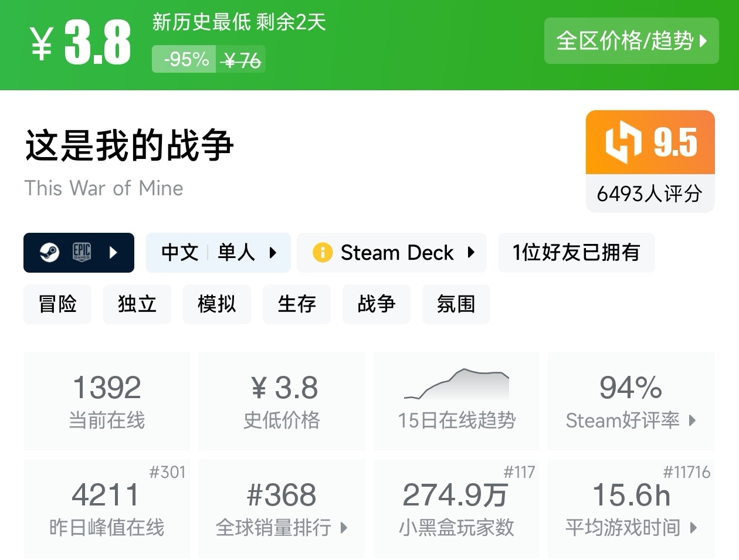This screenshot has width=739, height=560.
Task: Click the Epic Games logo icon
Action: tap(82, 252)
